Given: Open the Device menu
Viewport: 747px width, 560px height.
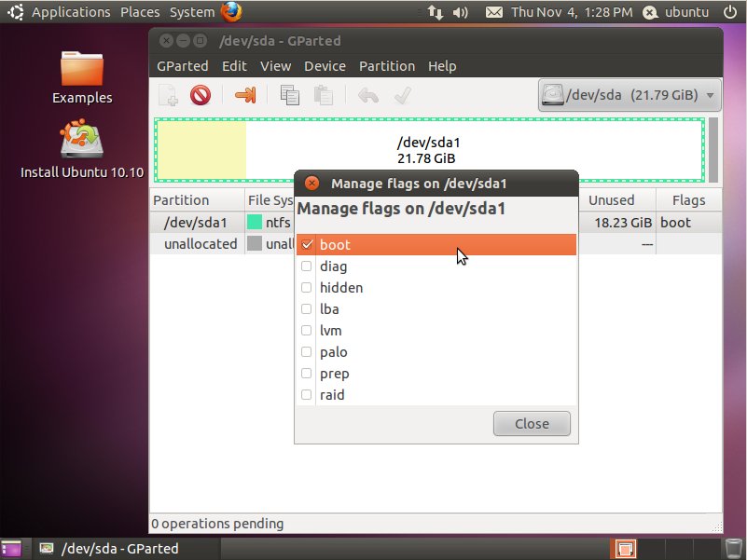Looking at the screenshot, I should (x=325, y=66).
